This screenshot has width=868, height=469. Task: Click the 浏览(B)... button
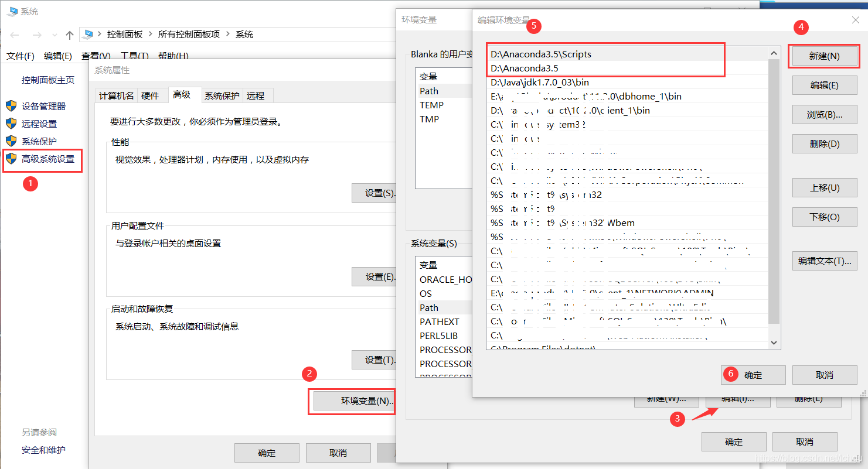824,114
